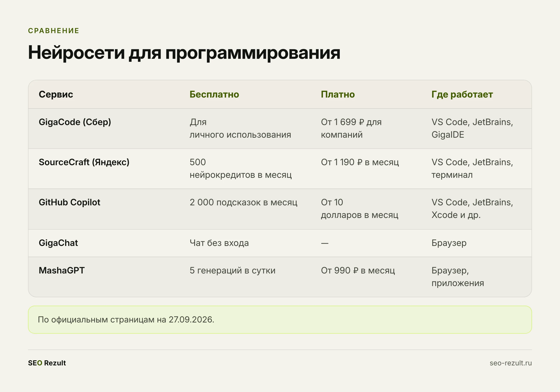This screenshot has height=392, width=560.
Task: Select the 'GigaCode (Сбер)' row name
Action: pyautogui.click(x=75, y=122)
